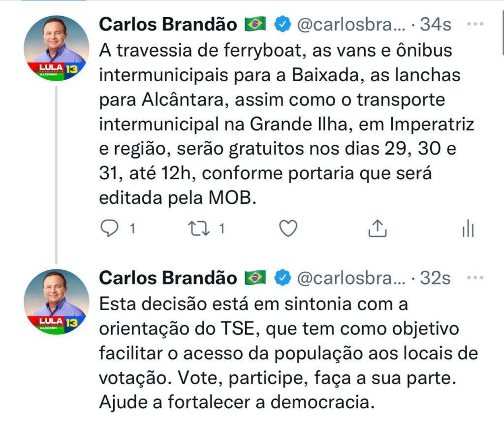Open the tweet text about TSE orientation
Viewport: 504px width, 421px height.
[285, 354]
